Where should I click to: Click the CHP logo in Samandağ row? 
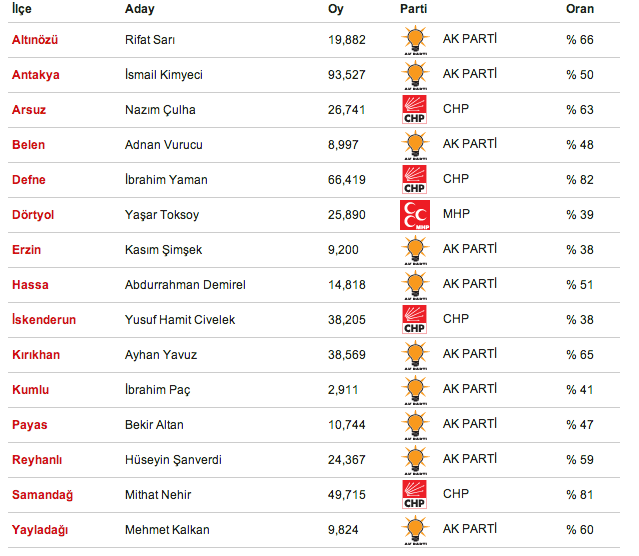coord(414,495)
